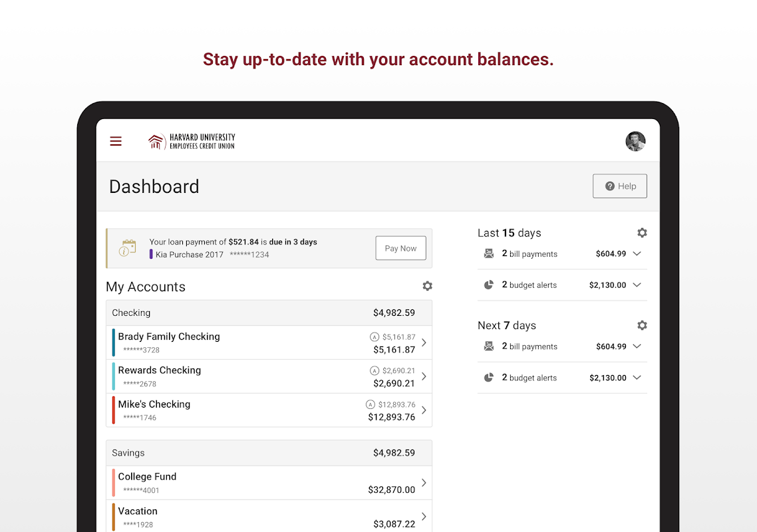Click the Kia Purchase 2017 loan name
This screenshot has height=532, width=757.
(x=189, y=255)
